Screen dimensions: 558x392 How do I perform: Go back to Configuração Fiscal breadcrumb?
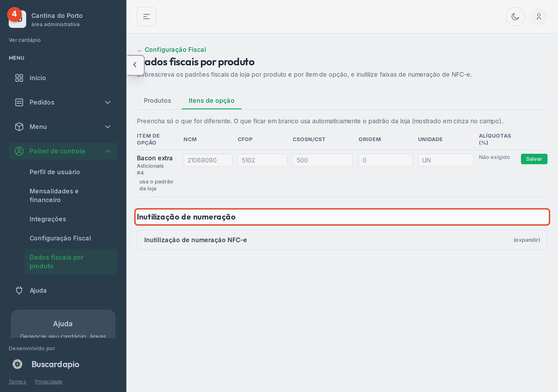(172, 50)
